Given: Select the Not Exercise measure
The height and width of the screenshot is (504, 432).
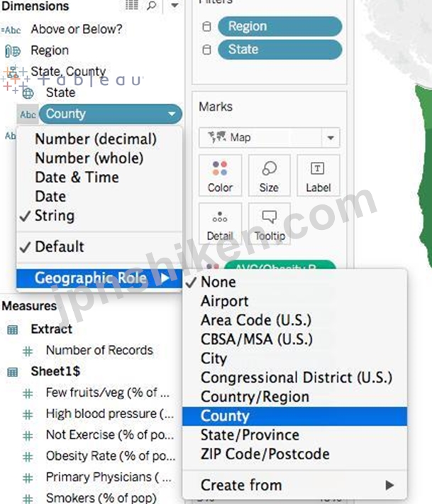Looking at the screenshot, I should tap(110, 435).
